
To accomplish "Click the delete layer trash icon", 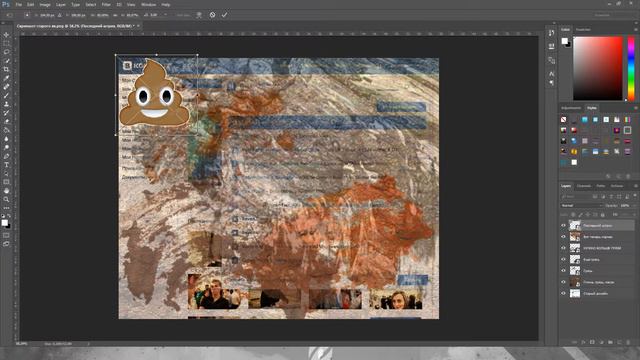I will (628, 342).
